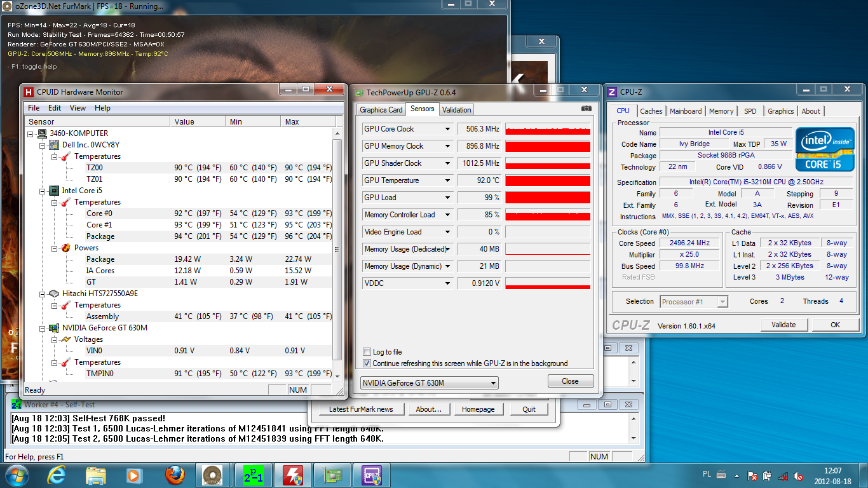Click the volume speaker tray icon
This screenshot has height=488, width=868.
coord(799,476)
